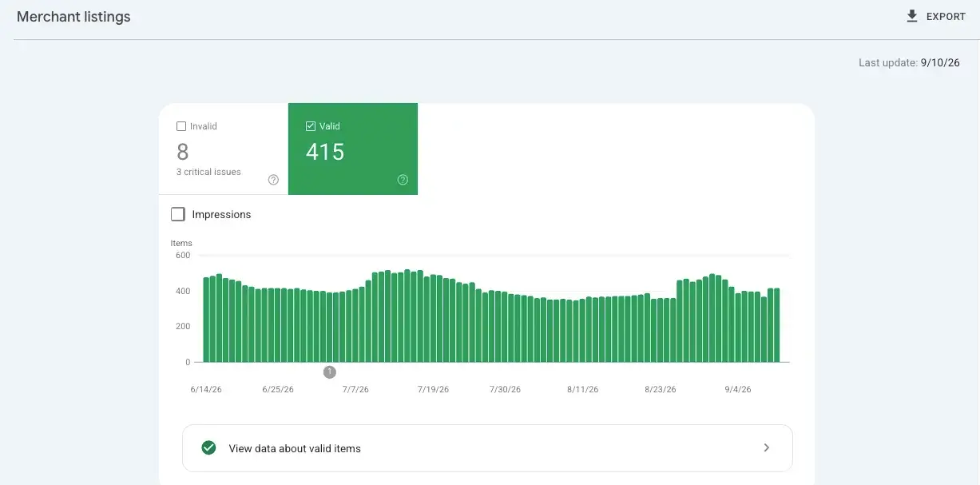
Task: Click the 400 y-axis value
Action: 183,291
